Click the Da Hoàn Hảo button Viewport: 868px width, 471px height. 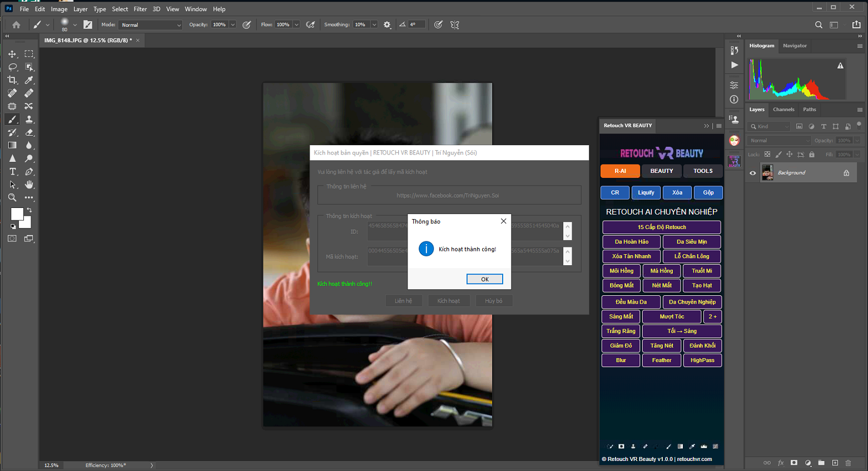coord(632,242)
